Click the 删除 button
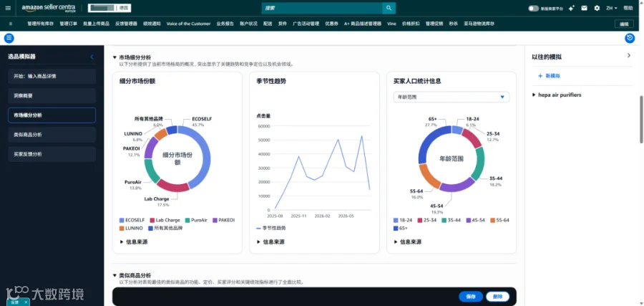The width and height of the screenshot is (644, 306). (x=498, y=297)
